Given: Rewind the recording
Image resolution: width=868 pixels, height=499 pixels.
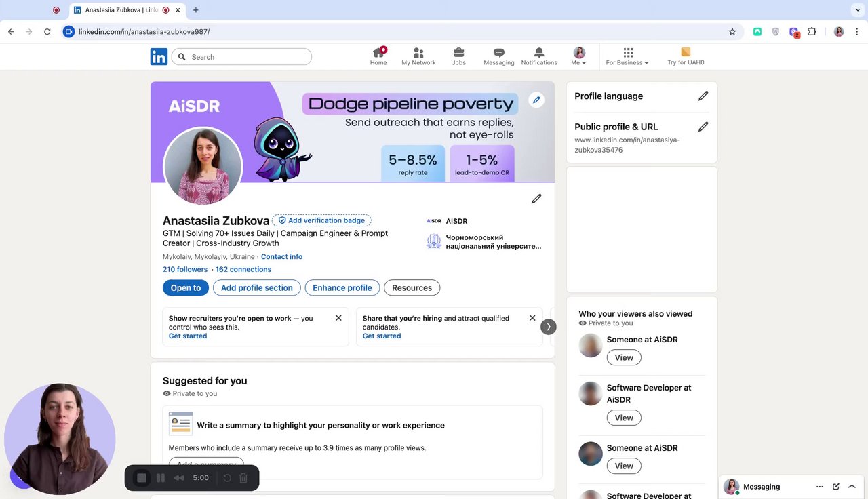Looking at the screenshot, I should pyautogui.click(x=179, y=478).
